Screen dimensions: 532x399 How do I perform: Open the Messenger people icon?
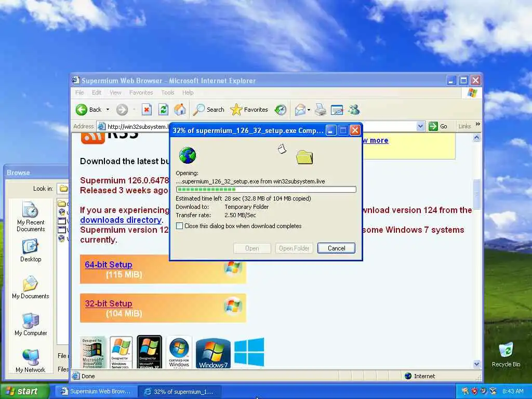354,110
